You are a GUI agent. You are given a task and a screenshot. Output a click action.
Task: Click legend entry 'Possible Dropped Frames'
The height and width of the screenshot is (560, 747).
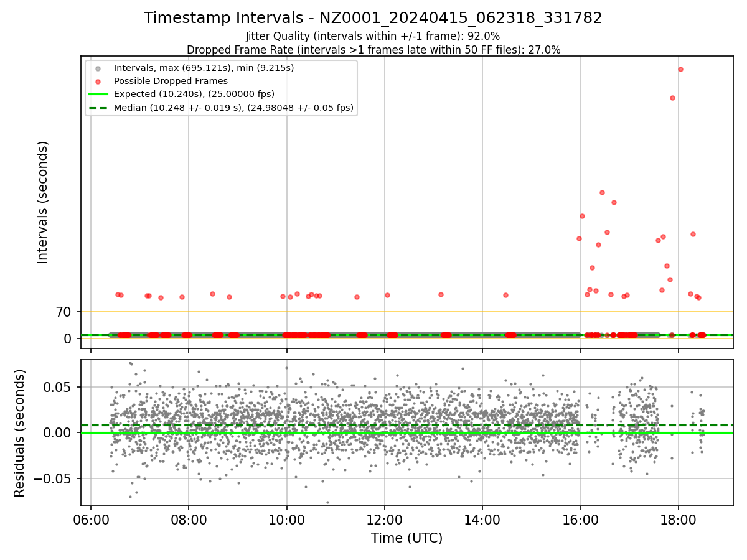[x=171, y=81]
